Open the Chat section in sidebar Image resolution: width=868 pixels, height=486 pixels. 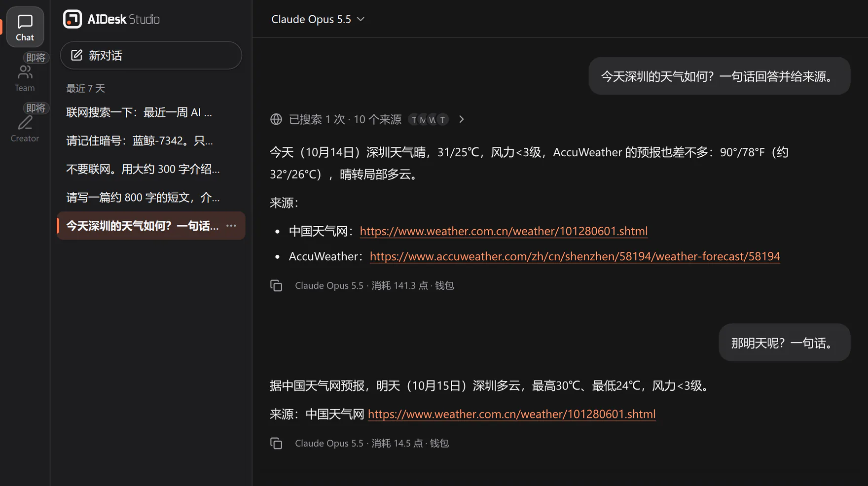tap(25, 27)
